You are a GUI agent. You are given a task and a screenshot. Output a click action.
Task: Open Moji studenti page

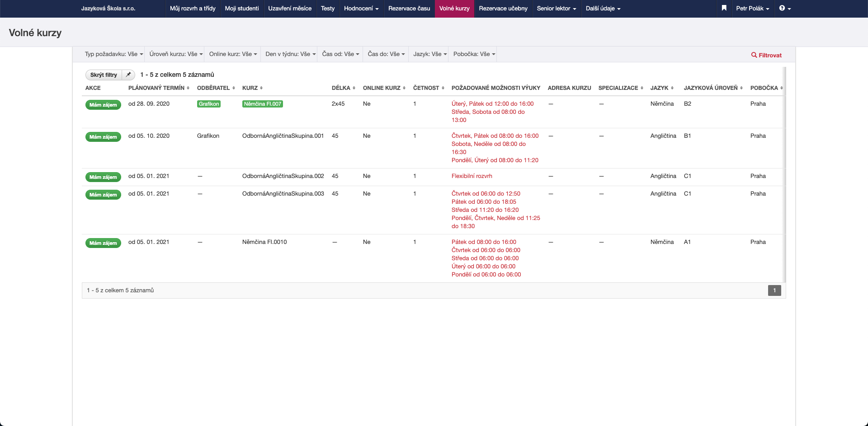pyautogui.click(x=242, y=8)
